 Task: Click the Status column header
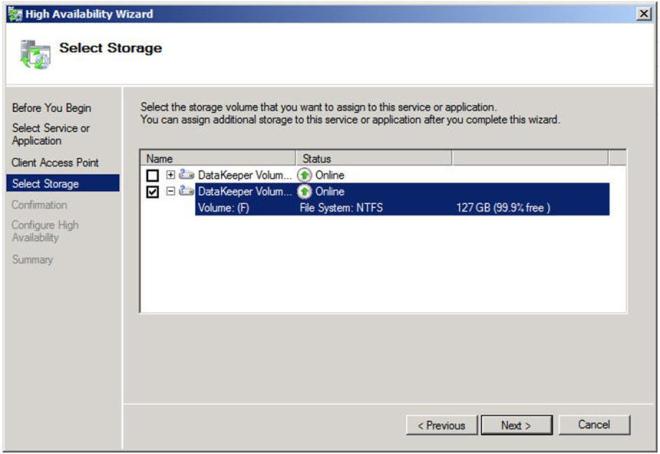[373, 158]
